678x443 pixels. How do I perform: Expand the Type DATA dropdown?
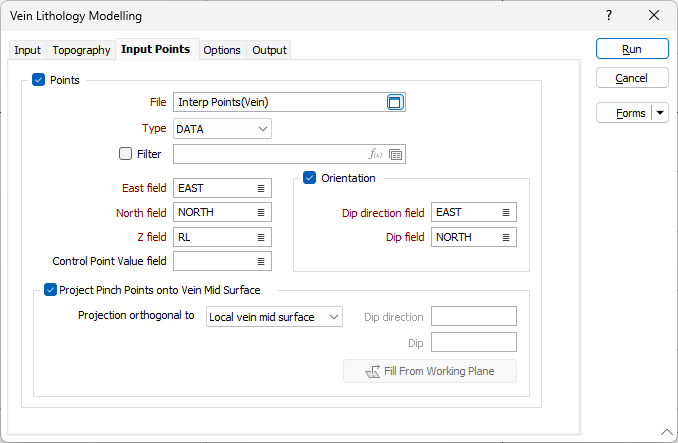tap(222, 129)
